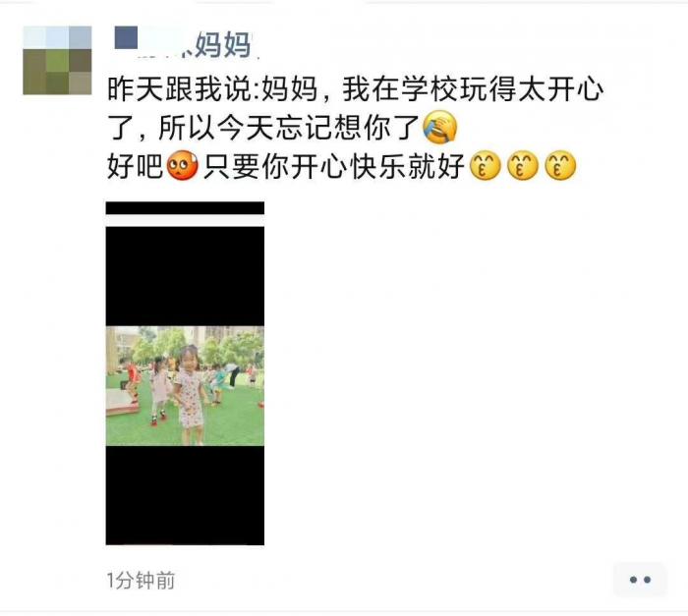Click the words 好吧 before the red emoji
This screenshot has height=616, width=688.
(136, 166)
